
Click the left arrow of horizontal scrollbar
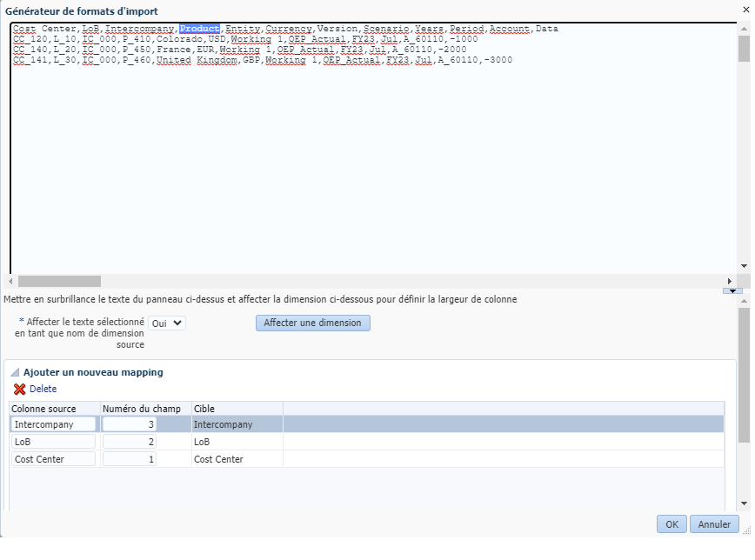11,281
